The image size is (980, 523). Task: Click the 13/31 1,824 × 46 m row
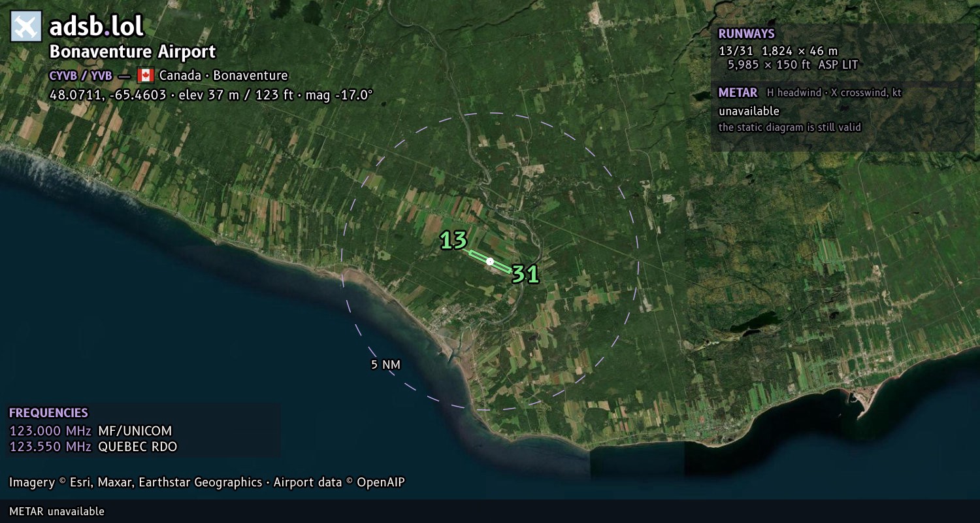(777, 51)
